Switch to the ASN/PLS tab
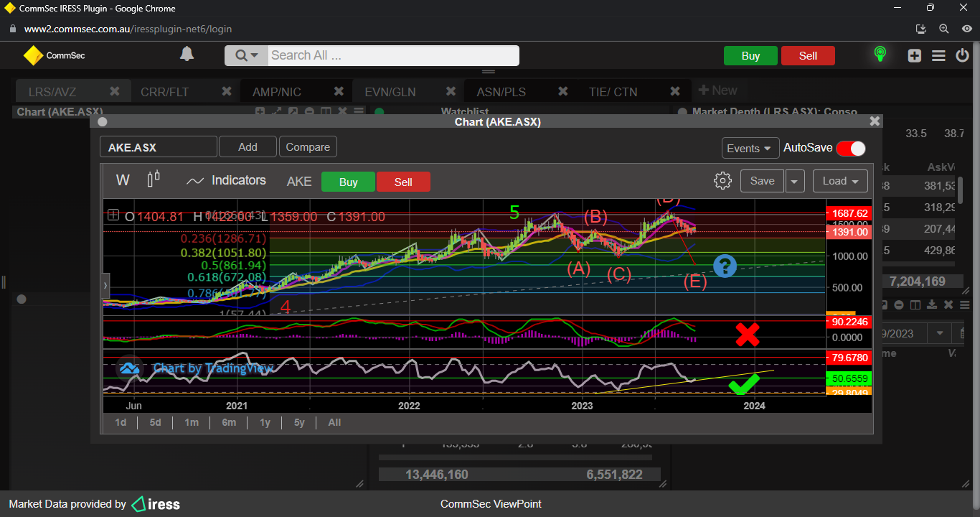980x517 pixels. click(x=501, y=92)
